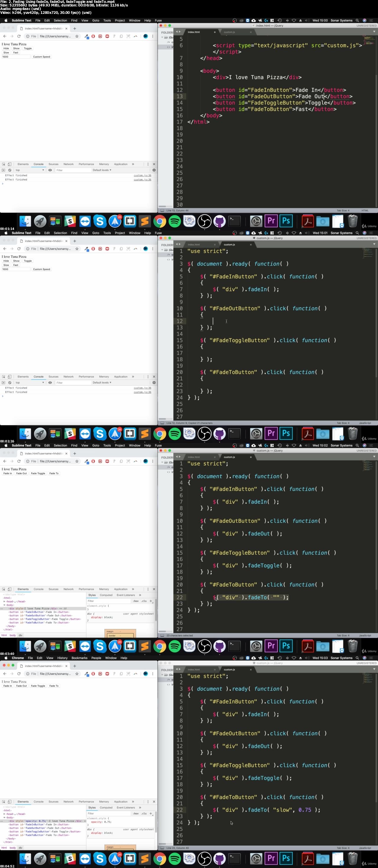Screen dimensions: 378x868
Task: Open editor tab dropdown arrow in 00:02:26 frame
Action: [x=374, y=244]
